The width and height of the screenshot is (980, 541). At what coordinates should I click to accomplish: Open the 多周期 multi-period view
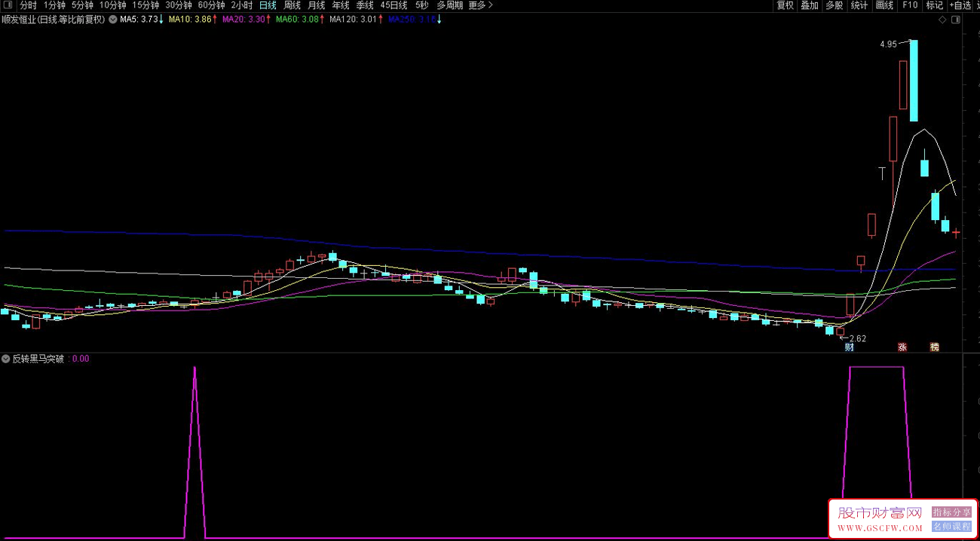point(450,5)
